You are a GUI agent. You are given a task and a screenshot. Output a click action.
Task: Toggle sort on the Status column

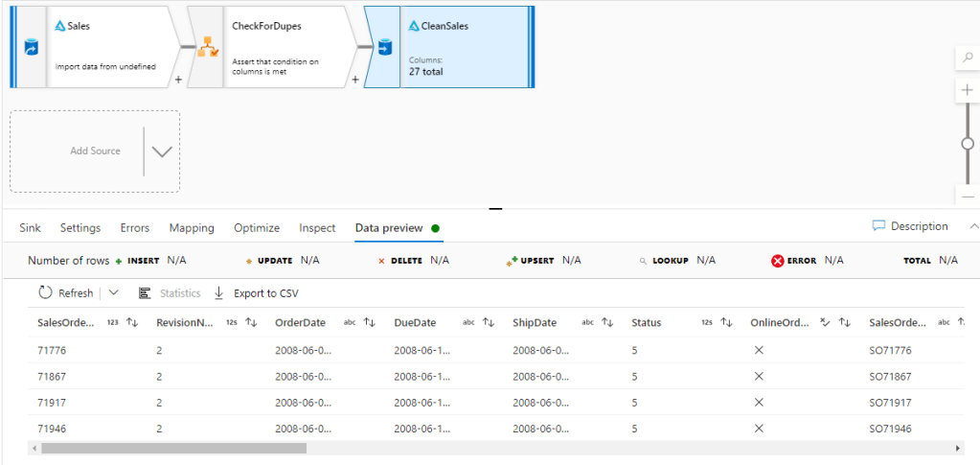(x=726, y=323)
